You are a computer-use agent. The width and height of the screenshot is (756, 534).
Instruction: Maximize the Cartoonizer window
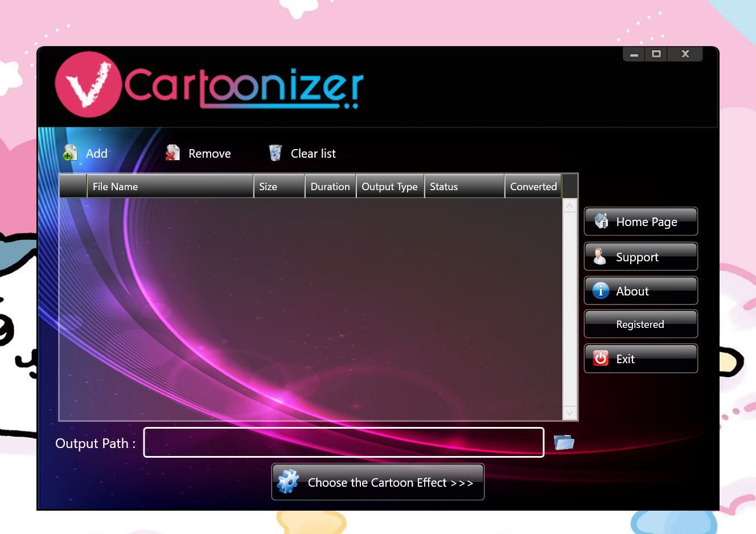(656, 54)
